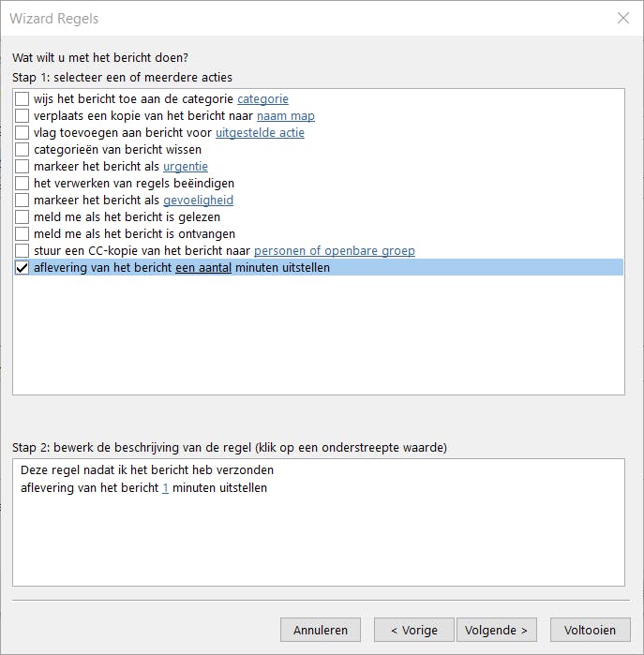
Task: Tick 'vlag toevoegen aan bericht' checkbox
Action: pos(22,133)
